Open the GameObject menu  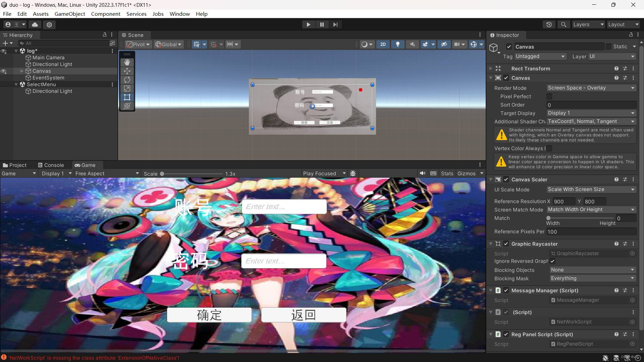[70, 14]
